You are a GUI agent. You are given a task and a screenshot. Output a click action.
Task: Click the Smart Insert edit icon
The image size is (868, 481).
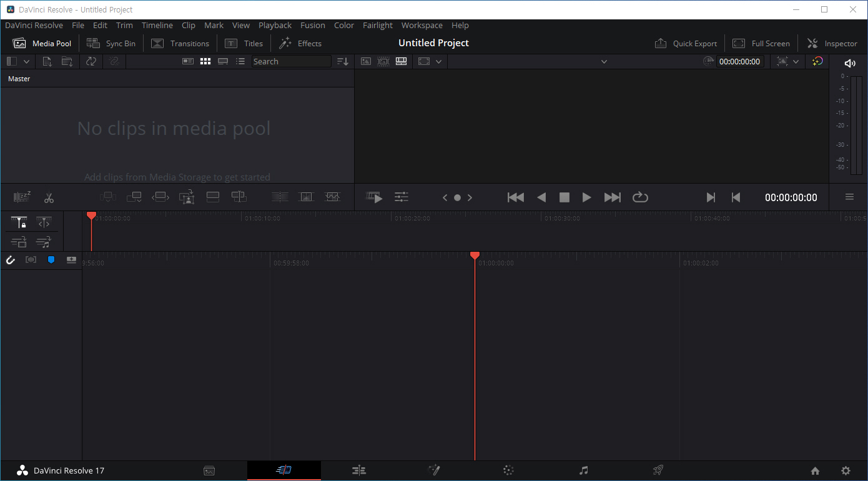[x=108, y=197]
